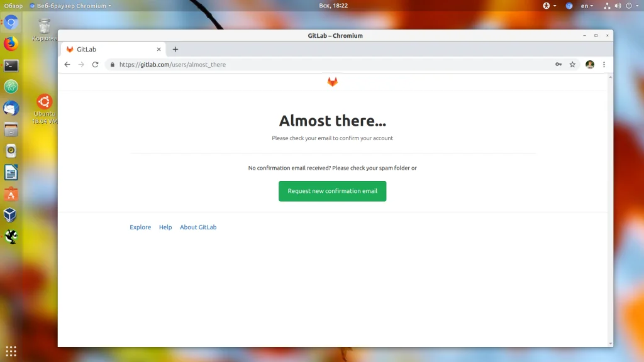Open Thunderbird mail from the dock
Screen dimensions: 644x362
click(x=11, y=108)
